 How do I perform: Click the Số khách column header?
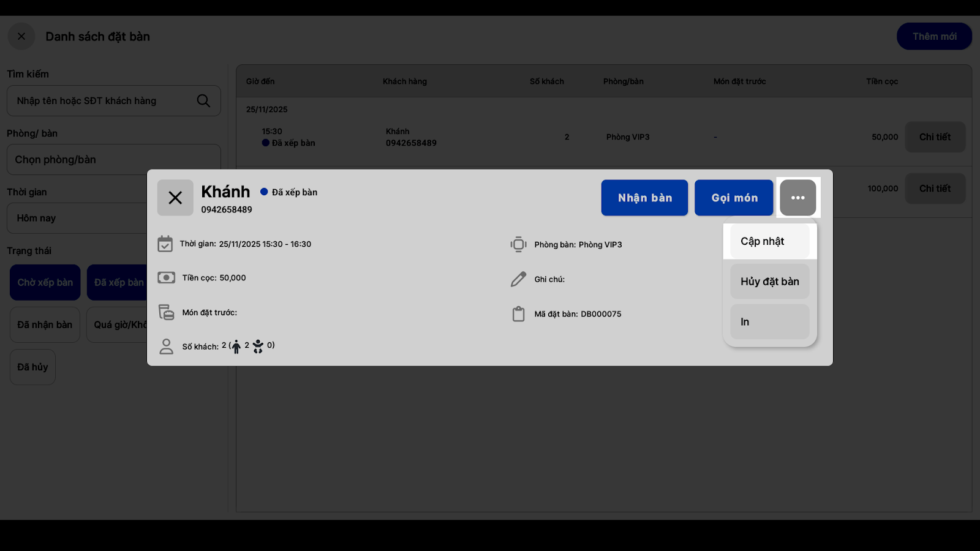(x=547, y=81)
